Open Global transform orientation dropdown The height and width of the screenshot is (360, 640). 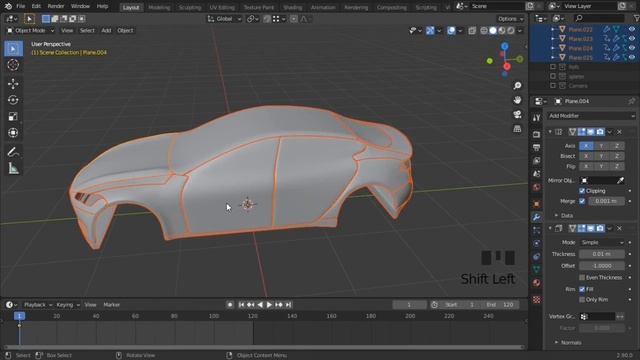(224, 19)
